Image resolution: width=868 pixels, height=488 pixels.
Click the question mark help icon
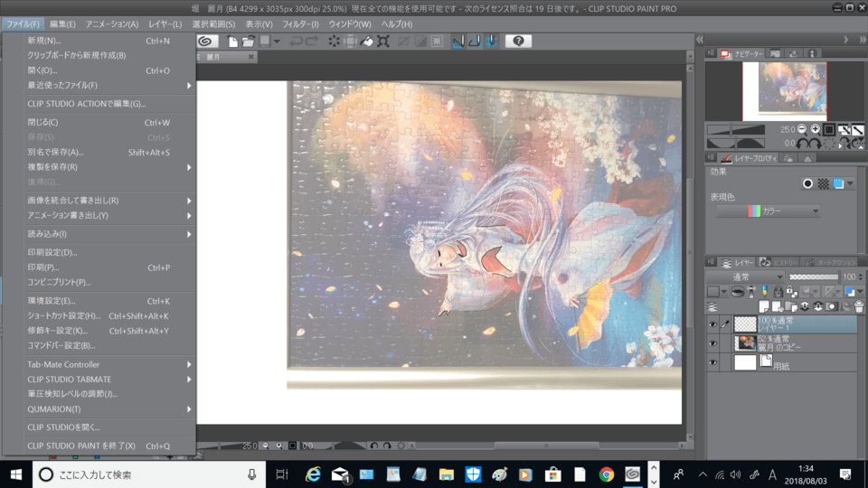(518, 42)
